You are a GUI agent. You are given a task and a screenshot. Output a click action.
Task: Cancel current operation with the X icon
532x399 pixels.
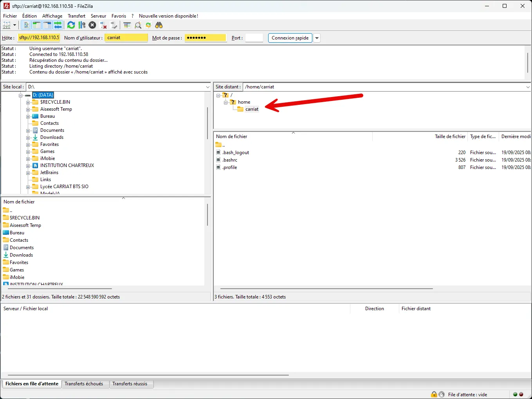click(92, 25)
